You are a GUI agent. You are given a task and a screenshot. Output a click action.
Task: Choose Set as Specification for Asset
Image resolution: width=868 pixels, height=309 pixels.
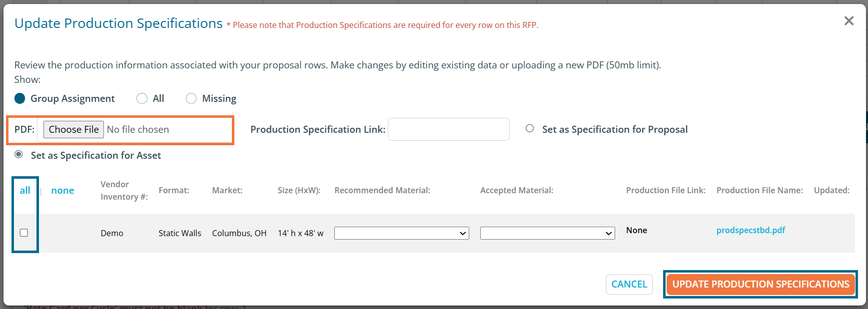(x=19, y=155)
